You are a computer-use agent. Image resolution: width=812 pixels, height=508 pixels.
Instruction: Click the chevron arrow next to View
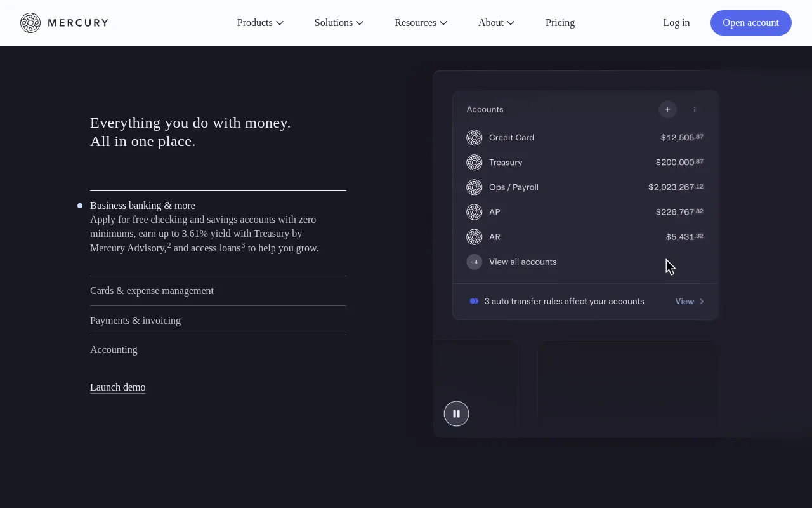pyautogui.click(x=702, y=302)
